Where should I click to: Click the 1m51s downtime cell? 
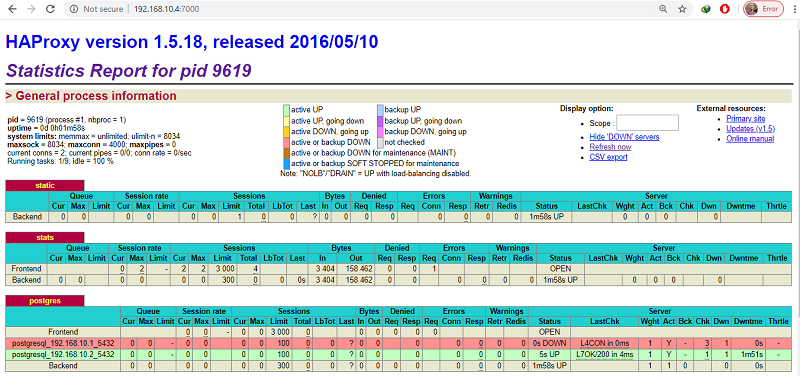pos(748,354)
